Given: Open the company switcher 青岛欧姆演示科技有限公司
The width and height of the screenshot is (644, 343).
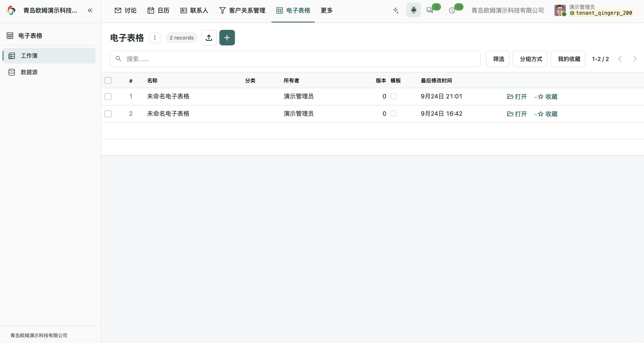Looking at the screenshot, I should 507,10.
